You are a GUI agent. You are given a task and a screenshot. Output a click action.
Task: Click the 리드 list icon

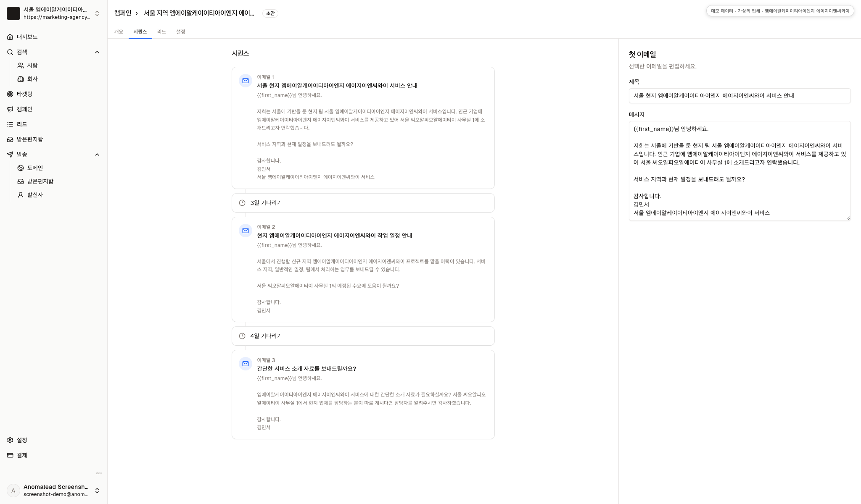[x=10, y=124]
